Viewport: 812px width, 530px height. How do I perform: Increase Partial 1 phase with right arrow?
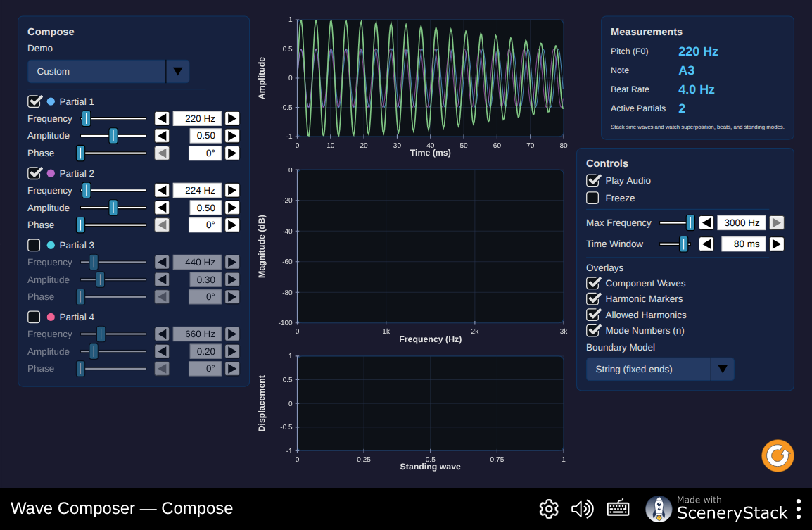click(232, 153)
